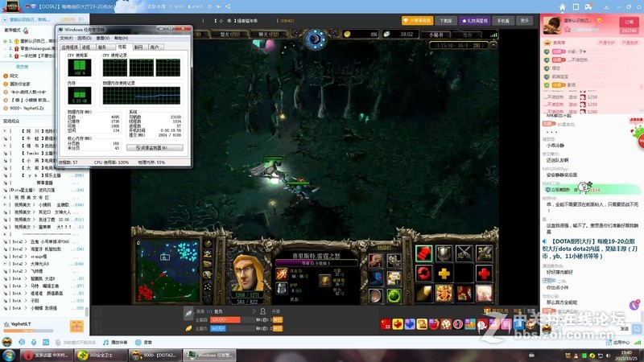Screen dimensions: 644x362
Task: Click the home icon in YY title bar
Action: point(562,6)
